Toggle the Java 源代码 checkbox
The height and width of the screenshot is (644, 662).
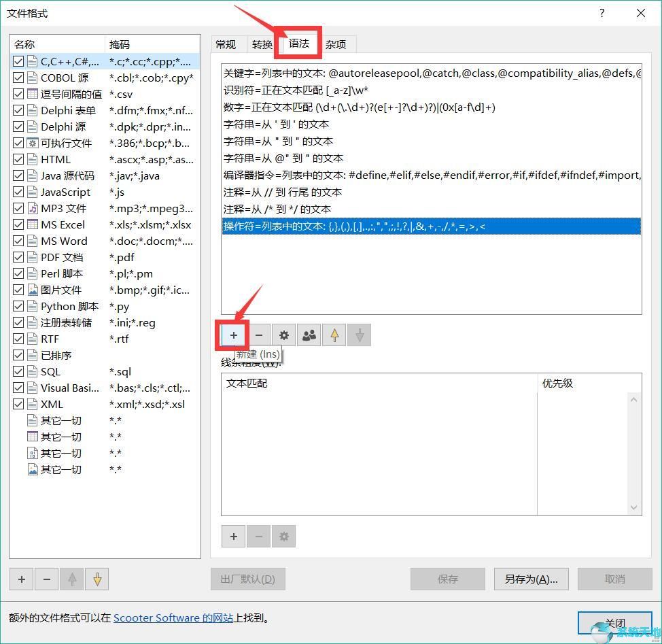(x=18, y=175)
